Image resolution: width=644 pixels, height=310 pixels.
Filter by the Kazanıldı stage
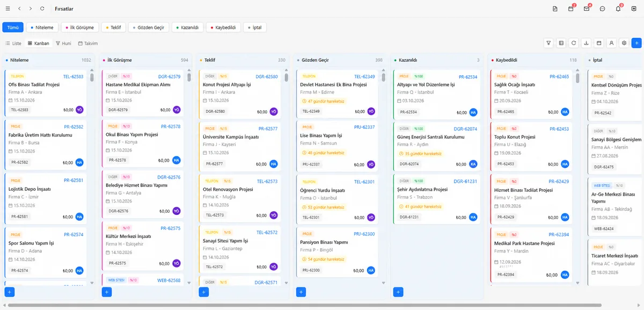coord(188,27)
